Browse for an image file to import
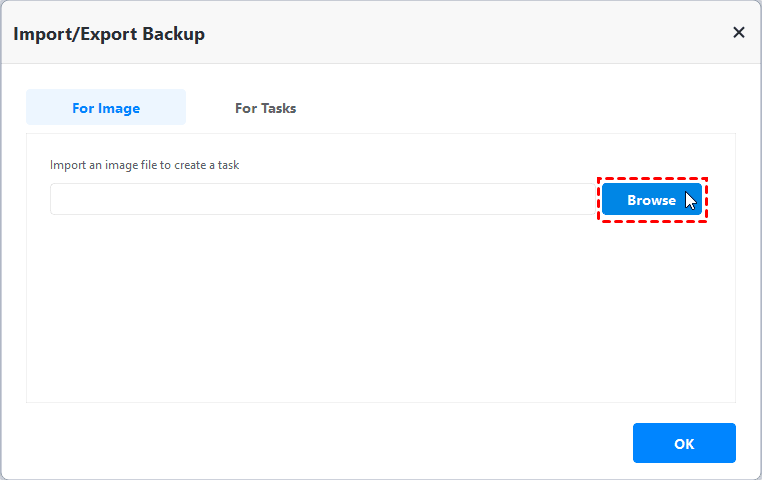This screenshot has height=480, width=762. [x=651, y=200]
